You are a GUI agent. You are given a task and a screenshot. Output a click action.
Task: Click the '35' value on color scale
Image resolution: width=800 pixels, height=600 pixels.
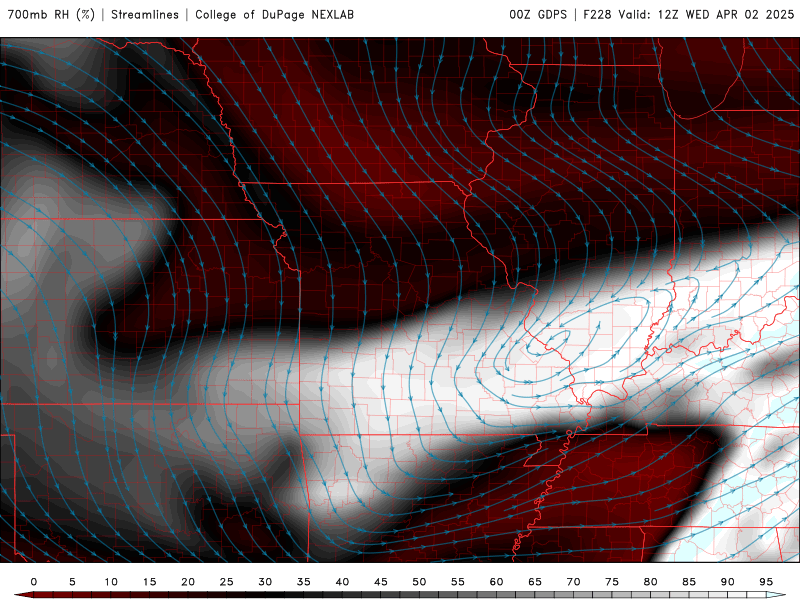click(304, 582)
